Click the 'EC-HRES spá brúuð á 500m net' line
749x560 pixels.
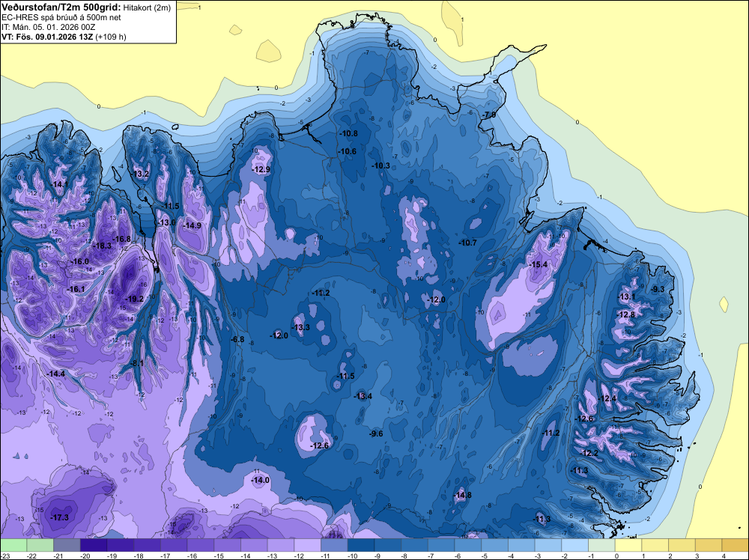coord(61,17)
